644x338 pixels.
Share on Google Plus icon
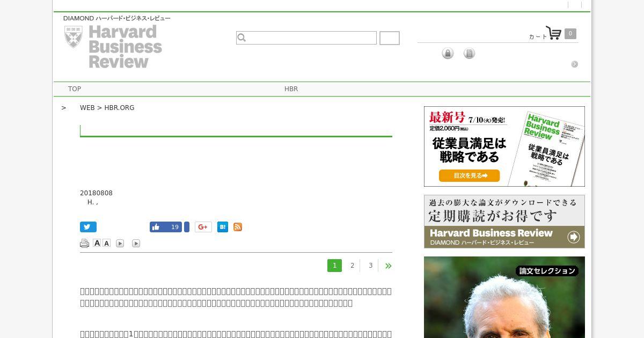click(203, 227)
